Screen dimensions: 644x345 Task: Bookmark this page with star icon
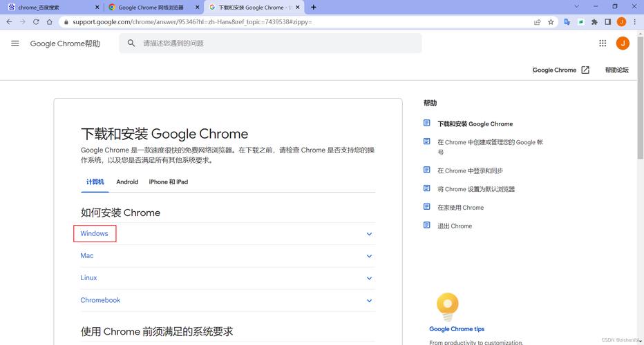pos(551,22)
